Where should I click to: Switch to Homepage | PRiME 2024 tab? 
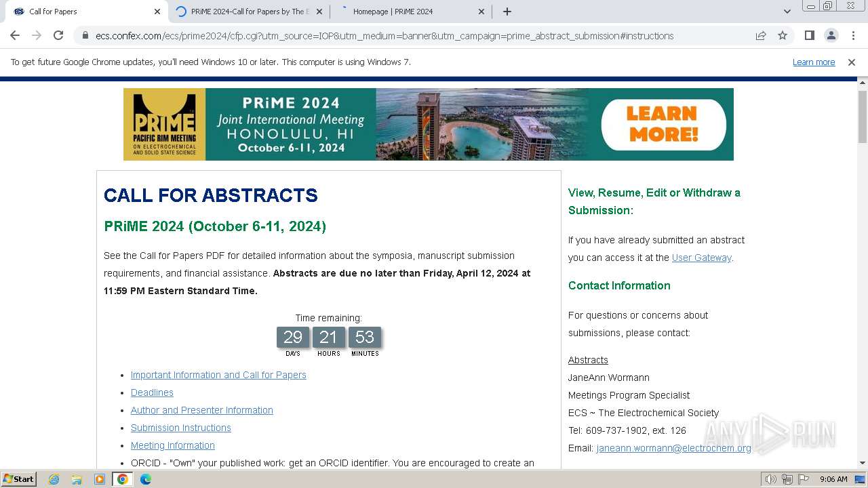[411, 12]
